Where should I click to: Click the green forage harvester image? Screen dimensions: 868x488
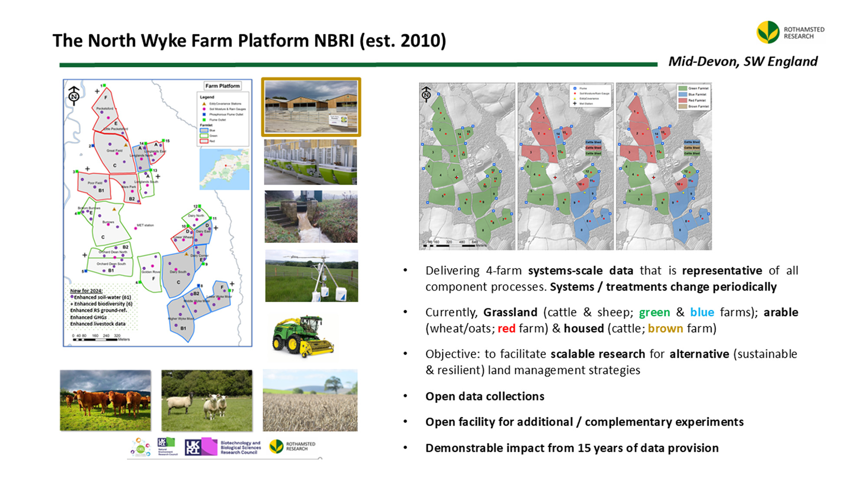point(303,336)
